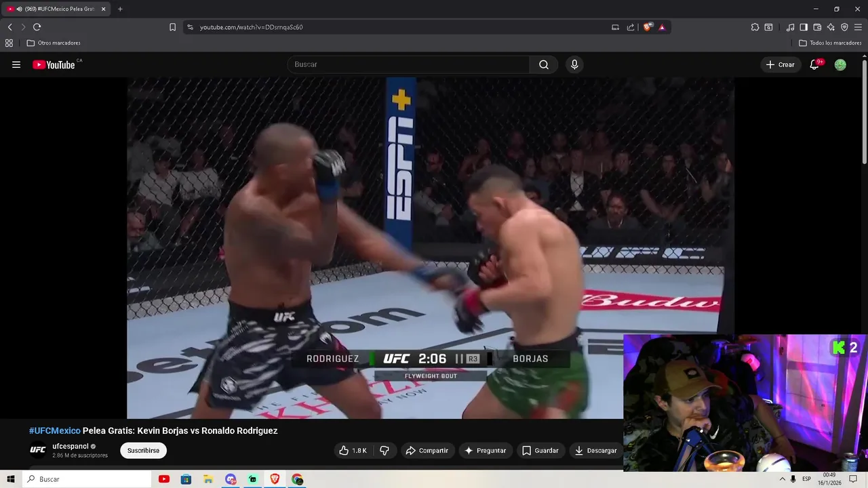Open the green camera app on taskbar
868x488 pixels.
[252, 479]
